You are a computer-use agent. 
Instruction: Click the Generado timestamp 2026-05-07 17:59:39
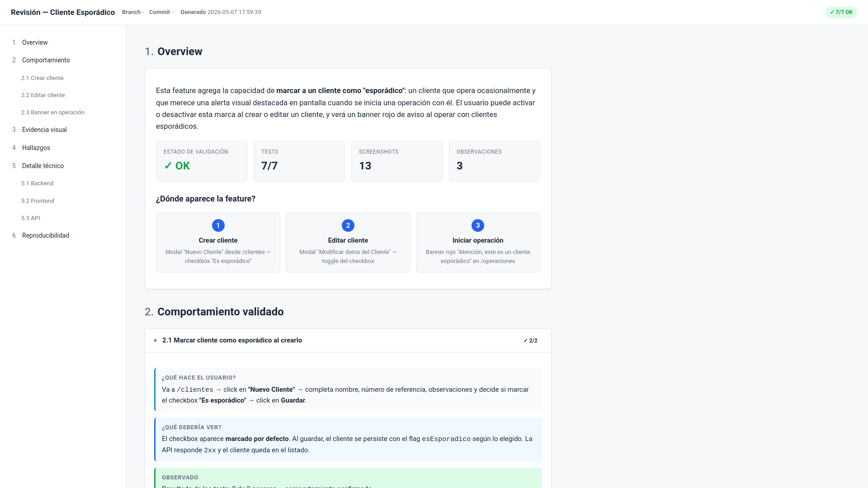[x=234, y=12]
